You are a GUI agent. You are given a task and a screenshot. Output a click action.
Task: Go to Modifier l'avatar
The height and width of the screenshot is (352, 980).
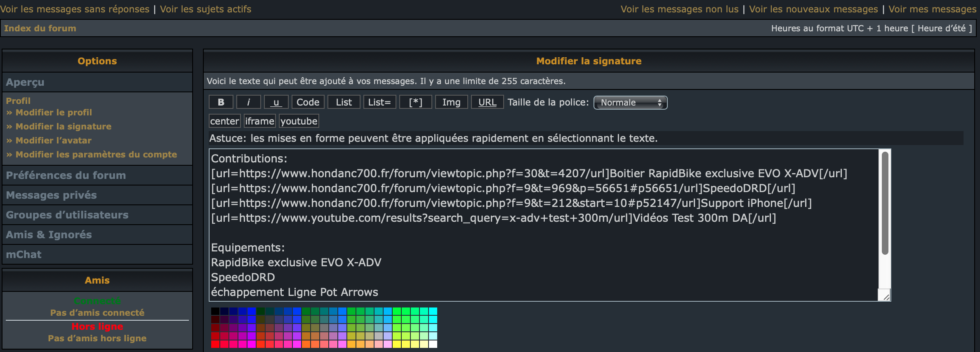[x=53, y=141]
